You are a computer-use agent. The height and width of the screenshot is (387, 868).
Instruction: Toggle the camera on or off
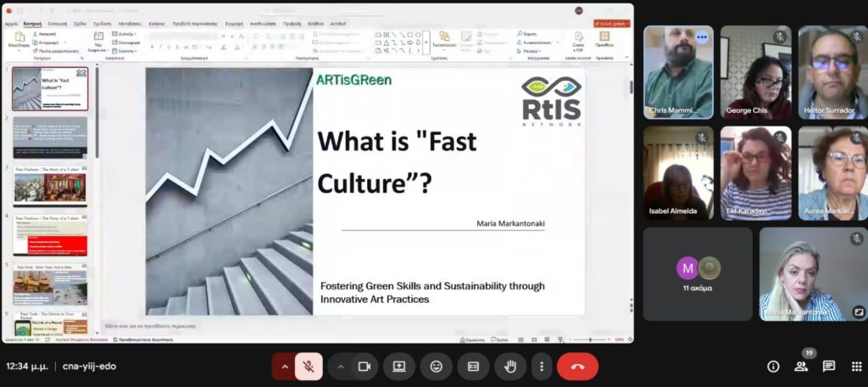[364, 367]
